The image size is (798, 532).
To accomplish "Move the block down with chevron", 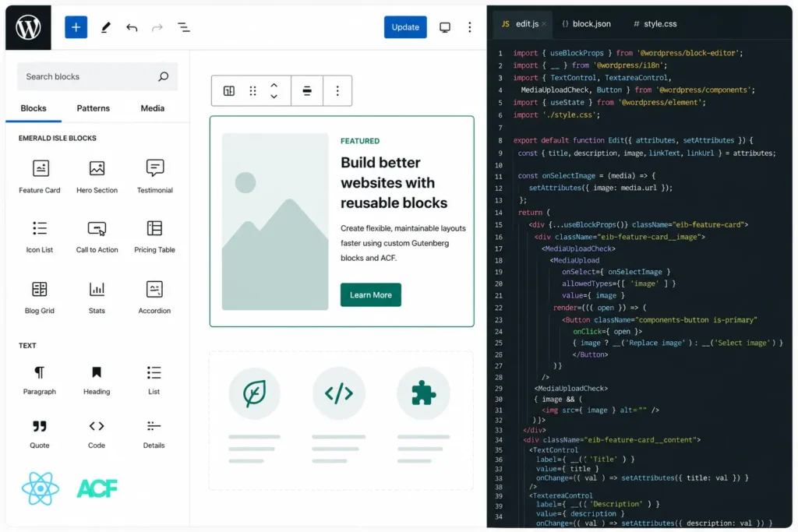I will click(x=274, y=96).
